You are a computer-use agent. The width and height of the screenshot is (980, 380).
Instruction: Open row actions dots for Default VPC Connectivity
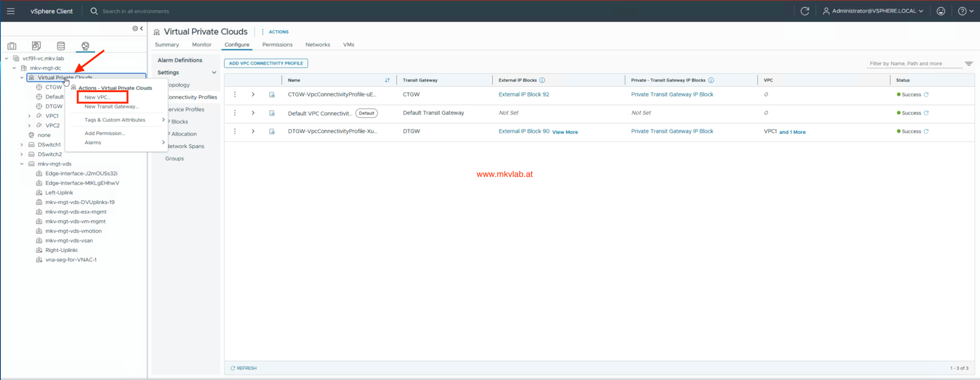[235, 113]
